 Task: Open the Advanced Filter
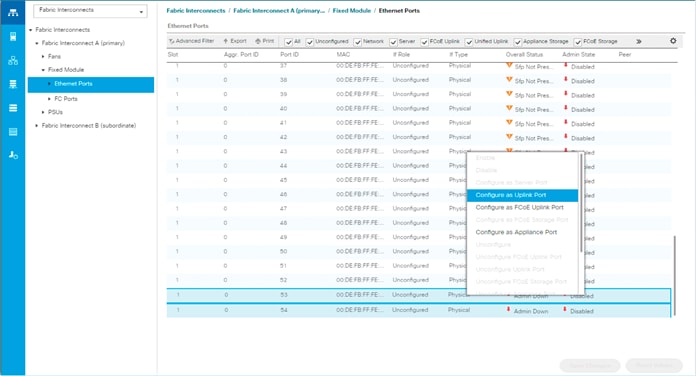[191, 41]
